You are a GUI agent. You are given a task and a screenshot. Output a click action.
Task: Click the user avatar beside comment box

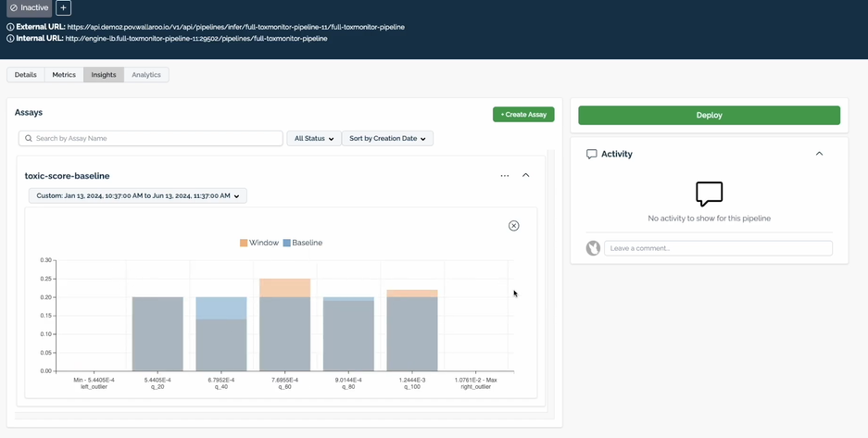[593, 248]
